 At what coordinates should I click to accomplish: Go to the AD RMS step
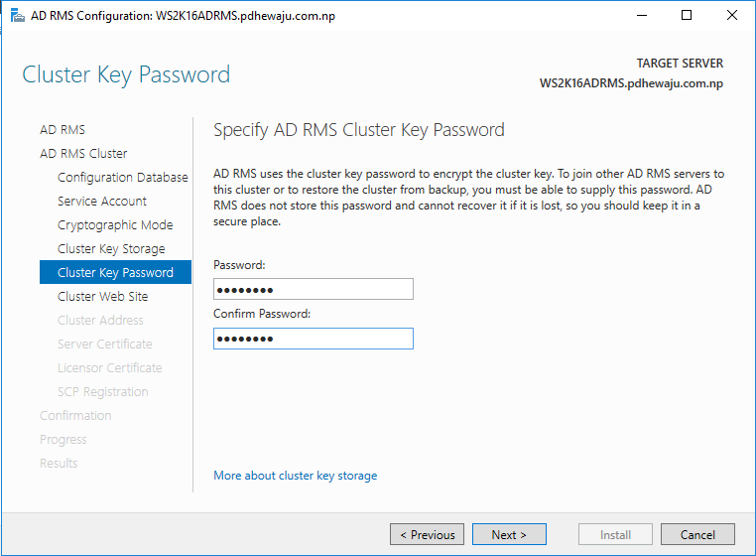point(63,130)
